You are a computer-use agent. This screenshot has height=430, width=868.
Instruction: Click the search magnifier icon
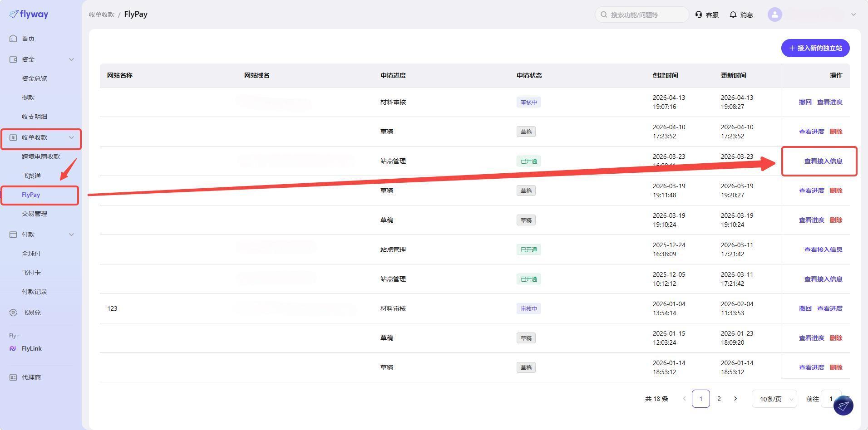tap(604, 15)
